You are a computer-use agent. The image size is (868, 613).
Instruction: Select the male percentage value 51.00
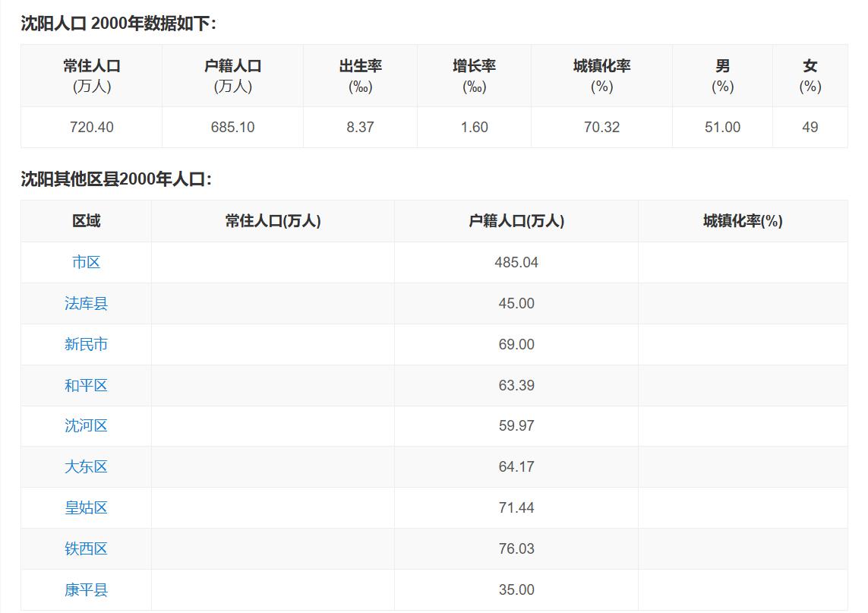click(722, 127)
